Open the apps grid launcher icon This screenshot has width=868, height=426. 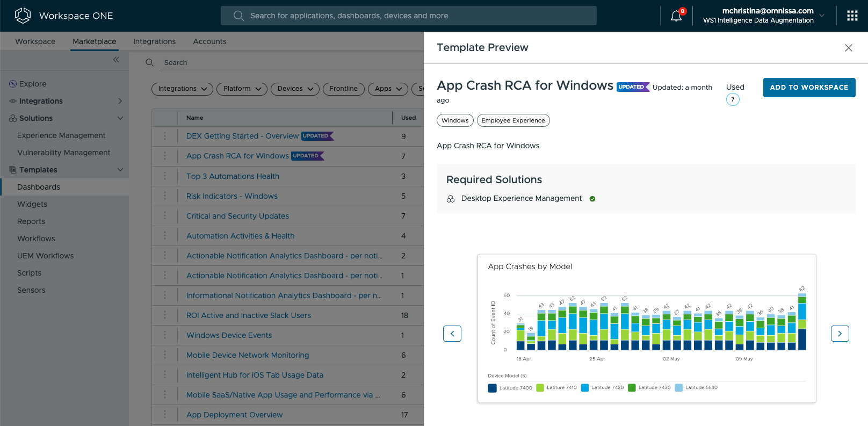point(852,16)
